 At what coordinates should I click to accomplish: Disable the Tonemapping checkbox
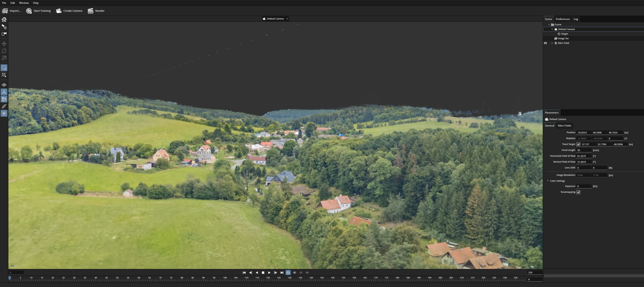coord(578,192)
